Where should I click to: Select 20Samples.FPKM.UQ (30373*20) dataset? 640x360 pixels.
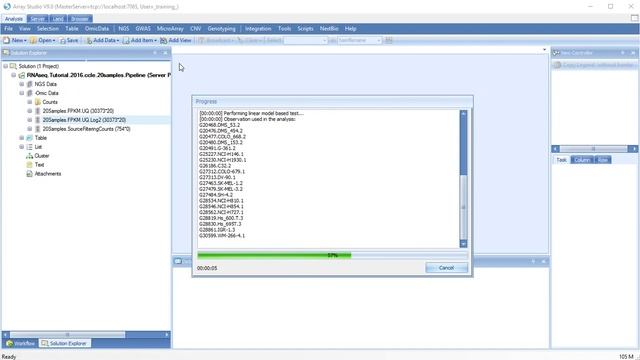coord(78,111)
